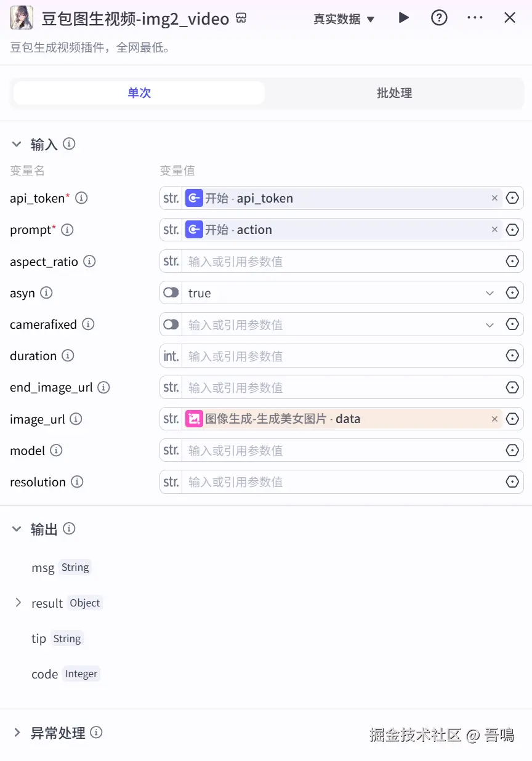The width and height of the screenshot is (532, 761).
Task: Expand the result Object output
Action: coord(18,603)
